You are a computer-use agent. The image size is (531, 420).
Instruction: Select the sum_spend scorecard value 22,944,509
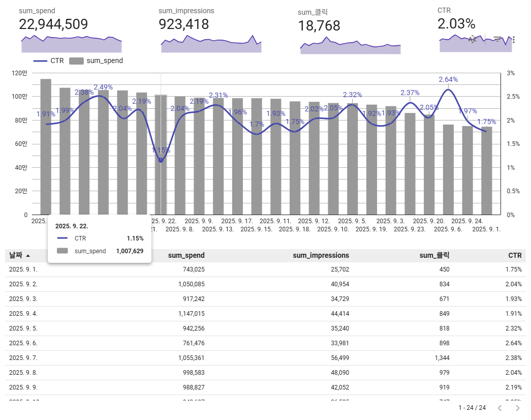[53, 24]
